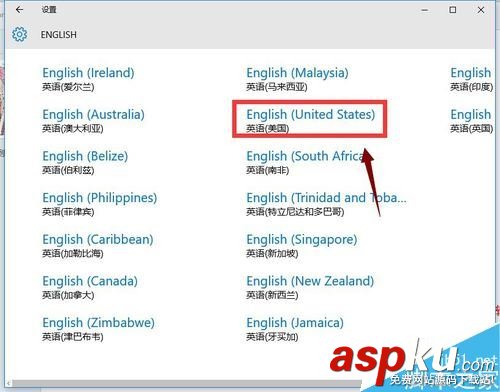
Task: Select English (Trinidad and Toba...)
Action: click(x=326, y=204)
